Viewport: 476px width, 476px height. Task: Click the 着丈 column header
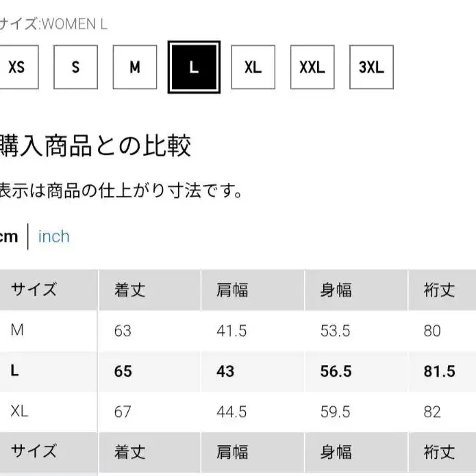click(x=130, y=290)
